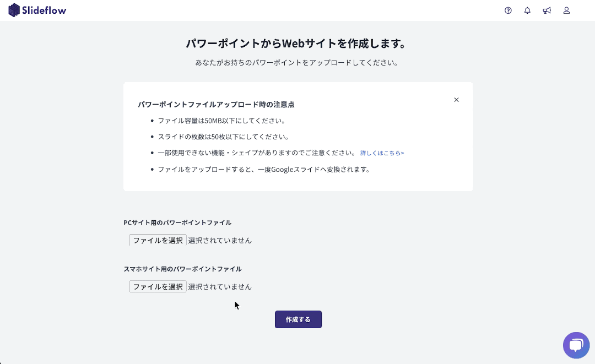Choose file for スマホサイト用 PowerPoint

(158, 286)
